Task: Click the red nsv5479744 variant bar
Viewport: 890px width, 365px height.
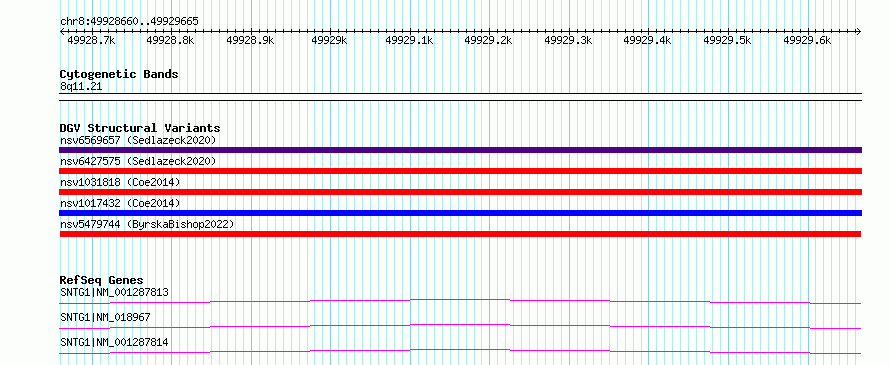Action: [460, 234]
